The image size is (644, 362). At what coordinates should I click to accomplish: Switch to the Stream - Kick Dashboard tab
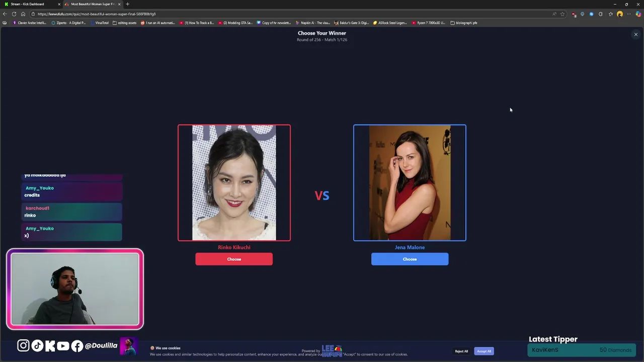click(30, 4)
